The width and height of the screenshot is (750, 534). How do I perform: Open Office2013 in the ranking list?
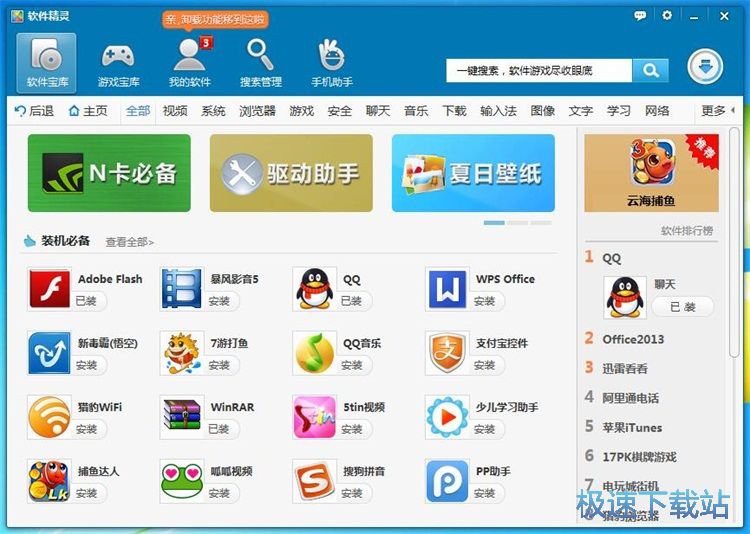(633, 339)
